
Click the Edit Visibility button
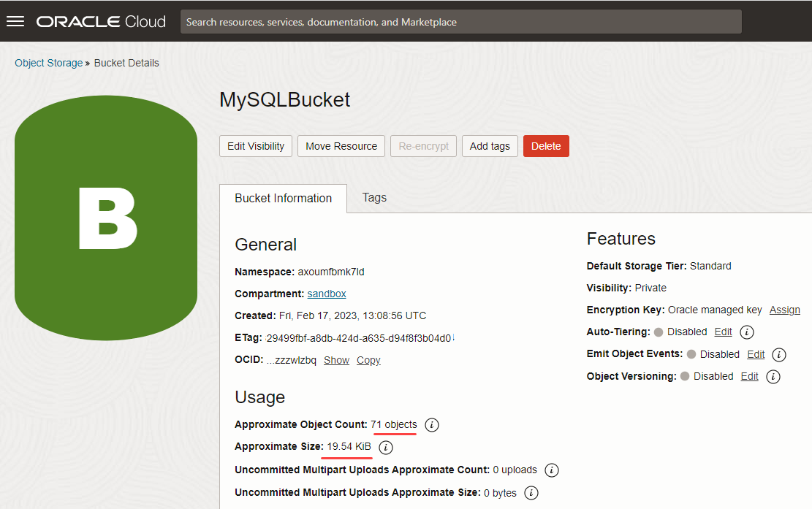tap(256, 146)
